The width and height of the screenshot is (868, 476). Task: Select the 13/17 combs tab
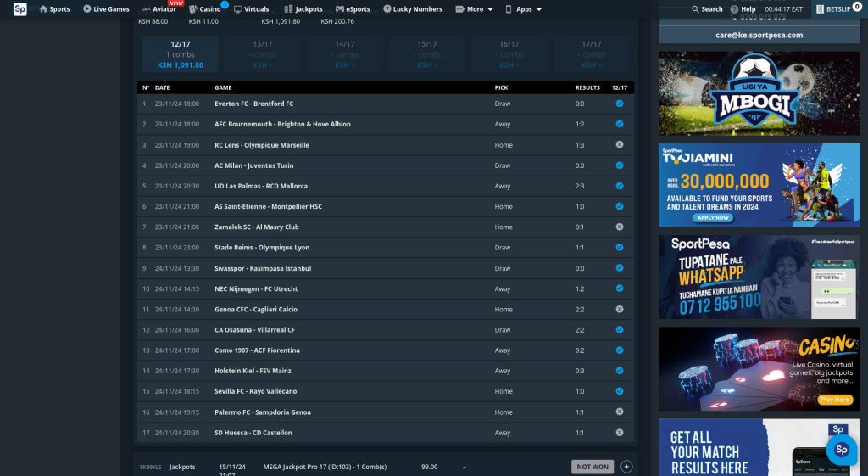point(263,54)
